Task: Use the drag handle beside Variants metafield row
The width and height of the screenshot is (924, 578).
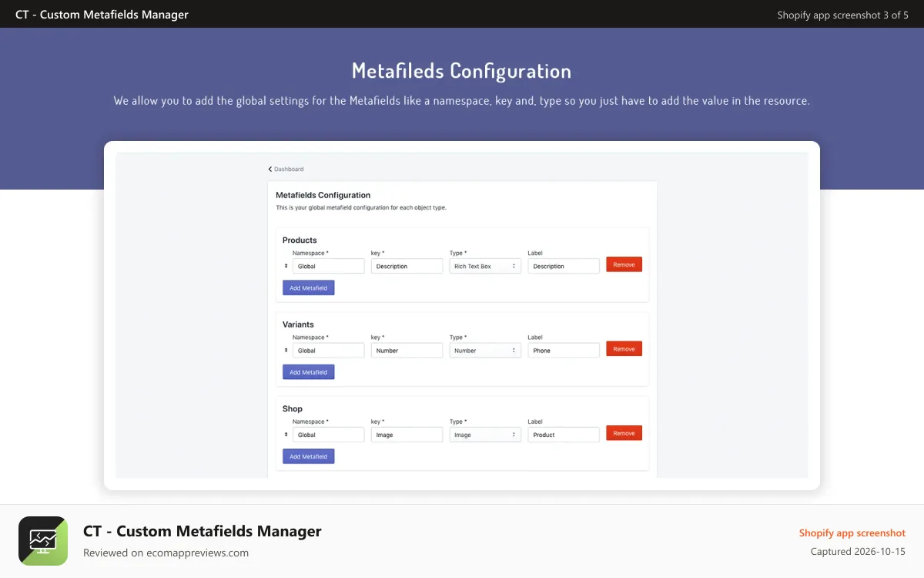Action: coord(286,350)
